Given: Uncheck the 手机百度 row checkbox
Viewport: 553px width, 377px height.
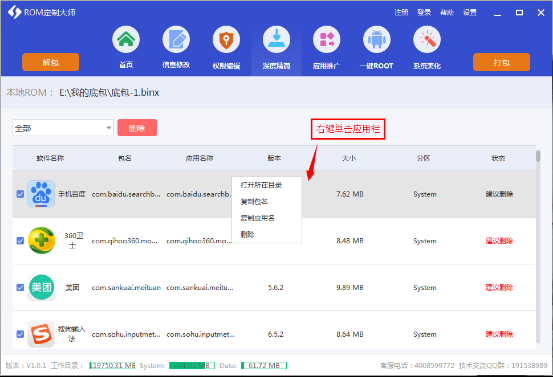Looking at the screenshot, I should [x=20, y=194].
